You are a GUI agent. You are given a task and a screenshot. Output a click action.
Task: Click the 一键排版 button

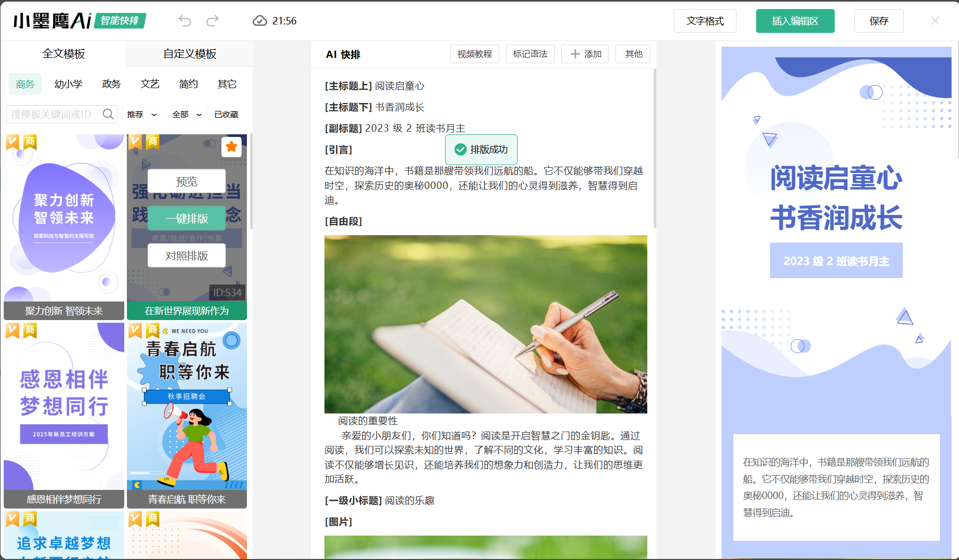(x=186, y=219)
